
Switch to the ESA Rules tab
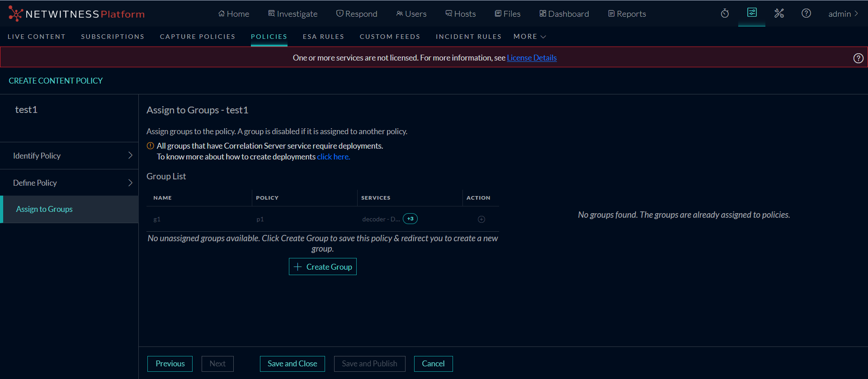323,37
